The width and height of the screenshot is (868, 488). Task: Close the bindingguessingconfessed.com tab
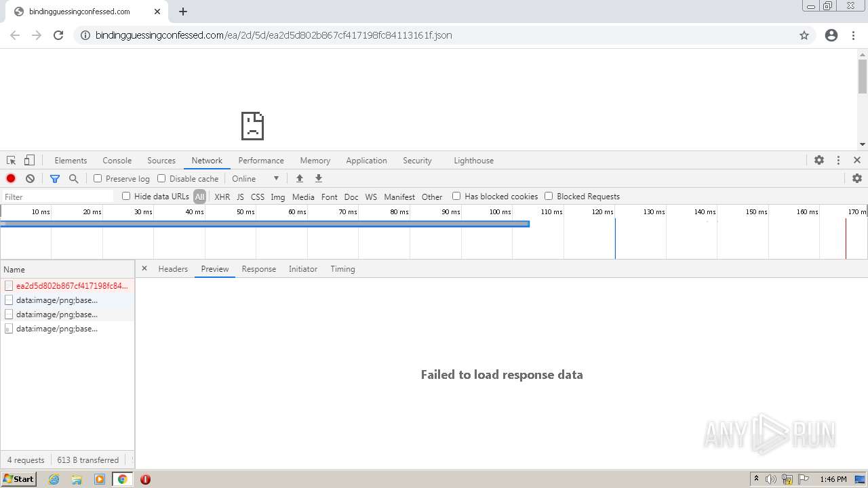(x=157, y=12)
